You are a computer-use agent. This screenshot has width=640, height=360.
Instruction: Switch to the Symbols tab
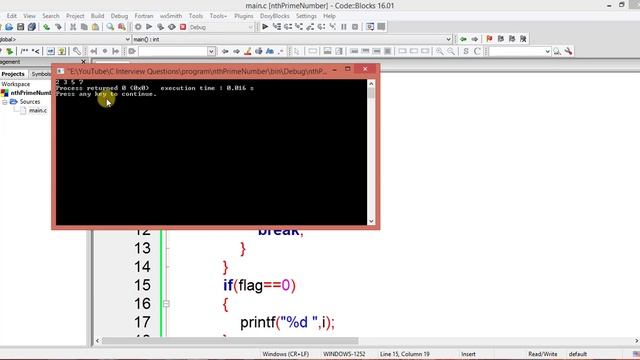coord(41,74)
